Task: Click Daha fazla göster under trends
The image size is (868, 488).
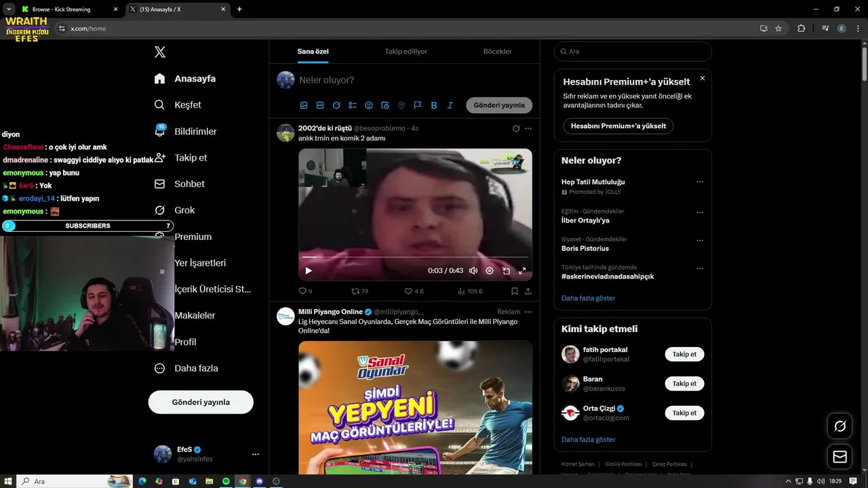Action: point(589,298)
